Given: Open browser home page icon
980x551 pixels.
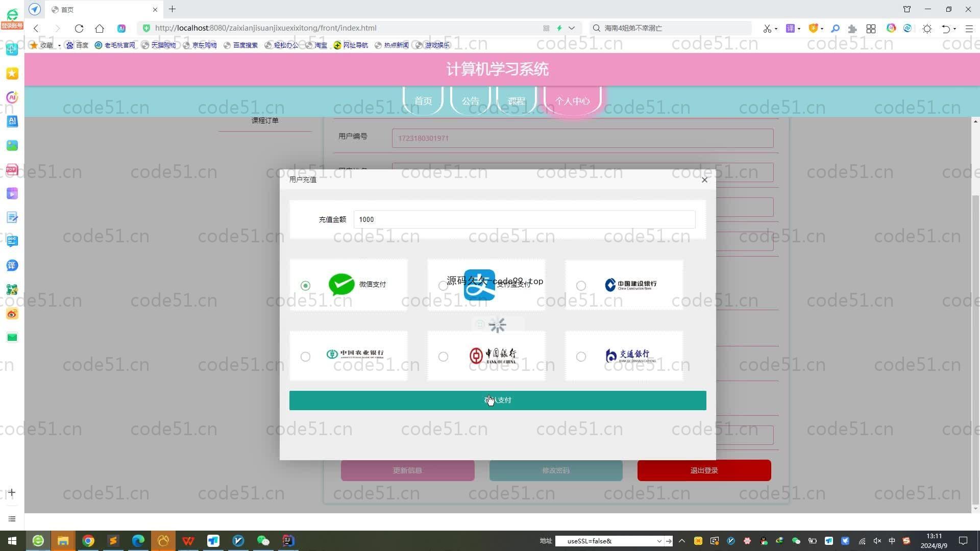Looking at the screenshot, I should point(100,29).
